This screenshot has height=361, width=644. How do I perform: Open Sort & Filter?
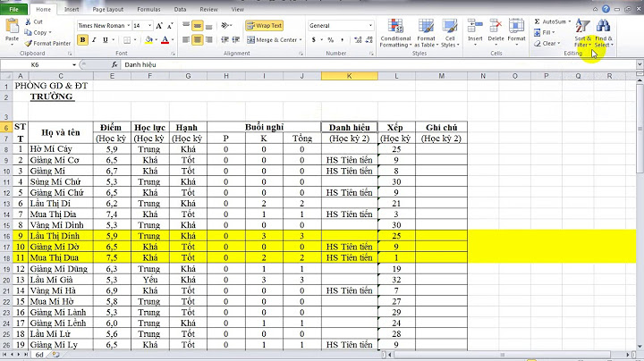click(x=582, y=33)
